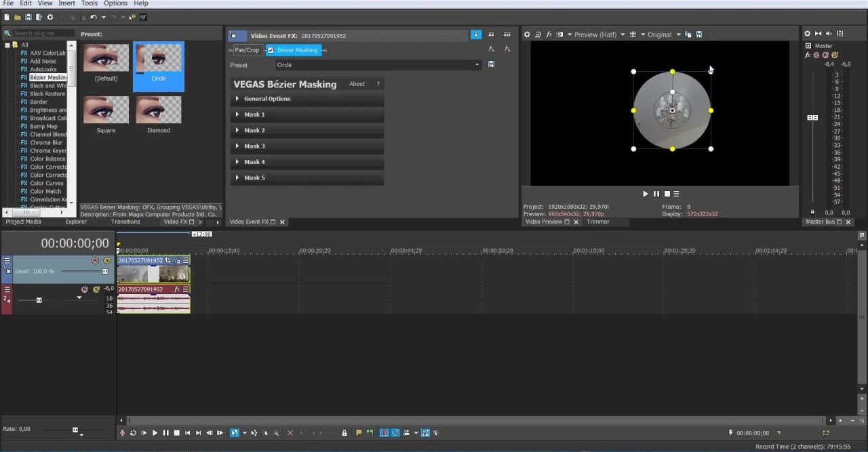Click About in Bézier Masking panel
This screenshot has width=868, height=452.
coord(357,84)
